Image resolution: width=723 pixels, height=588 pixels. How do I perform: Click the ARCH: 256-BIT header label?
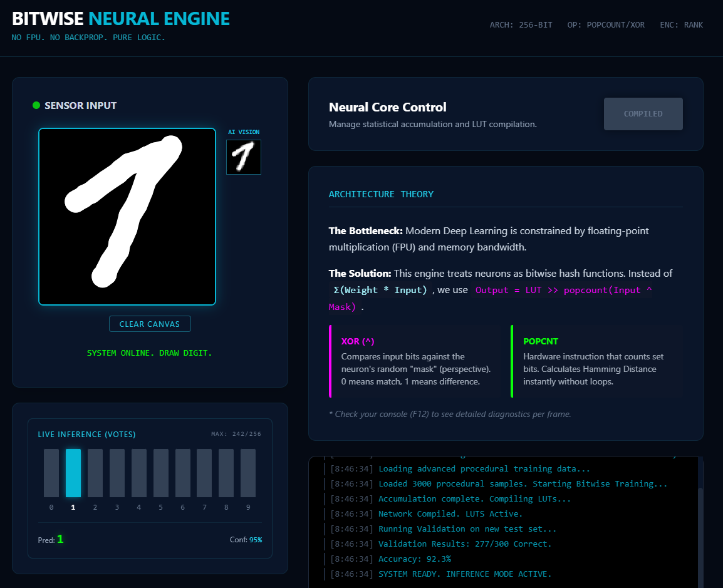pyautogui.click(x=521, y=25)
